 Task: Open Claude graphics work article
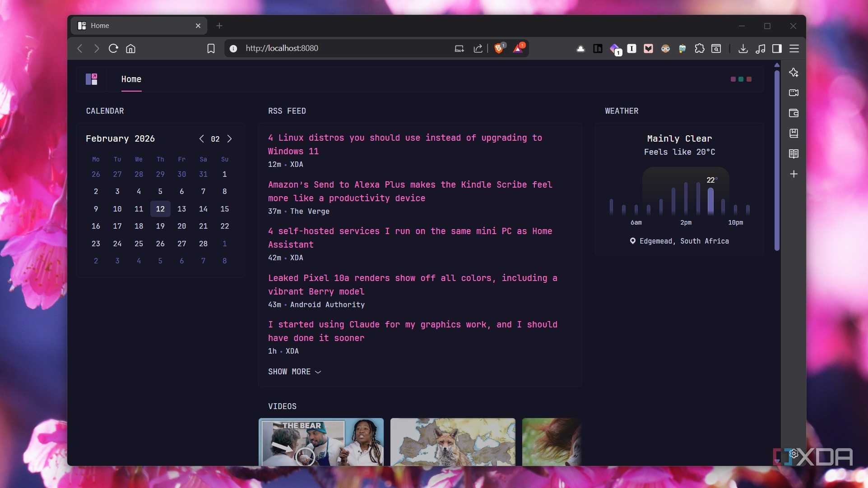tap(413, 331)
